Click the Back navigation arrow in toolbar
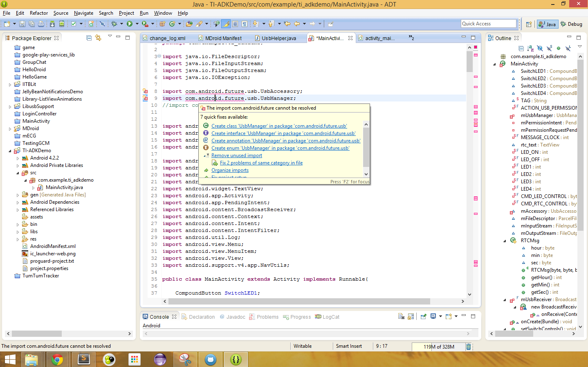Viewport: 588px width, 367px height. (x=297, y=24)
